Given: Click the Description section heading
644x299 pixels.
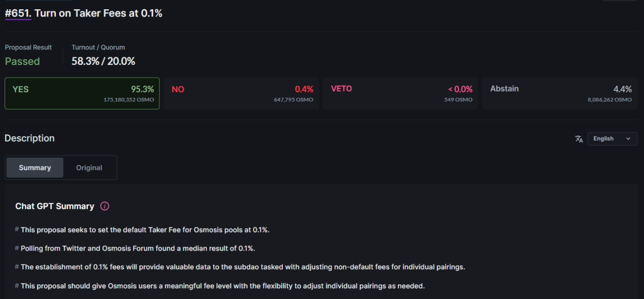Looking at the screenshot, I should 30,138.
